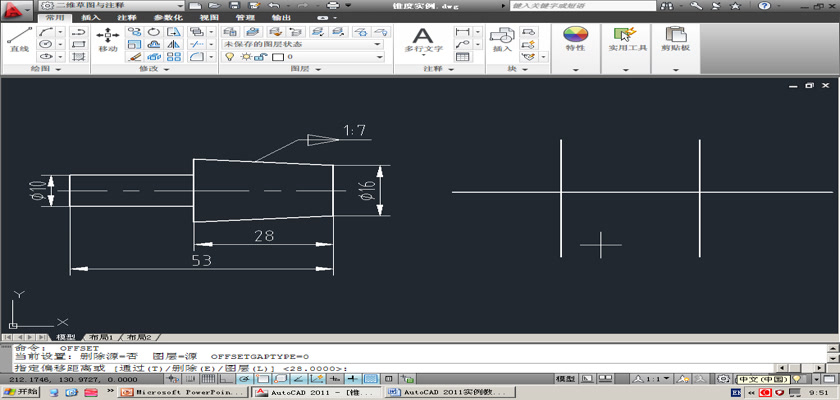This screenshot has height=400, width=840.
Task: Select the Offset tool in Modify panel
Action: click(x=154, y=44)
